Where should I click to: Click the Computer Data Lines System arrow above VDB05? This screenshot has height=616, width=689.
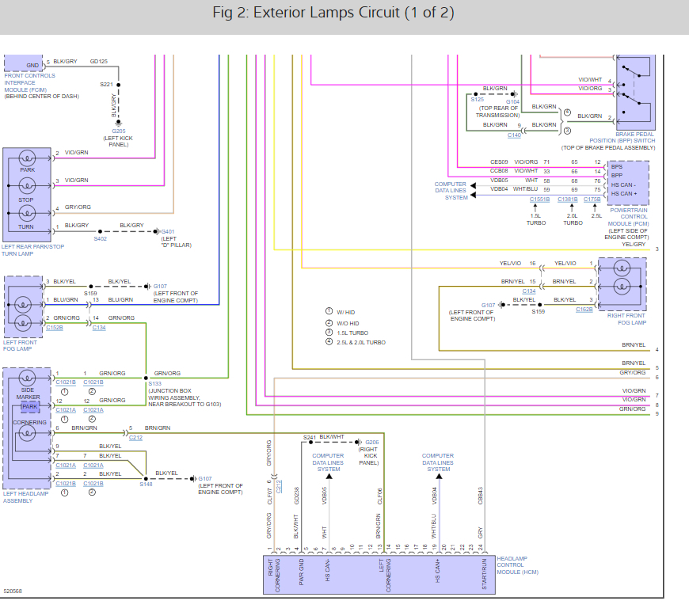point(329,477)
